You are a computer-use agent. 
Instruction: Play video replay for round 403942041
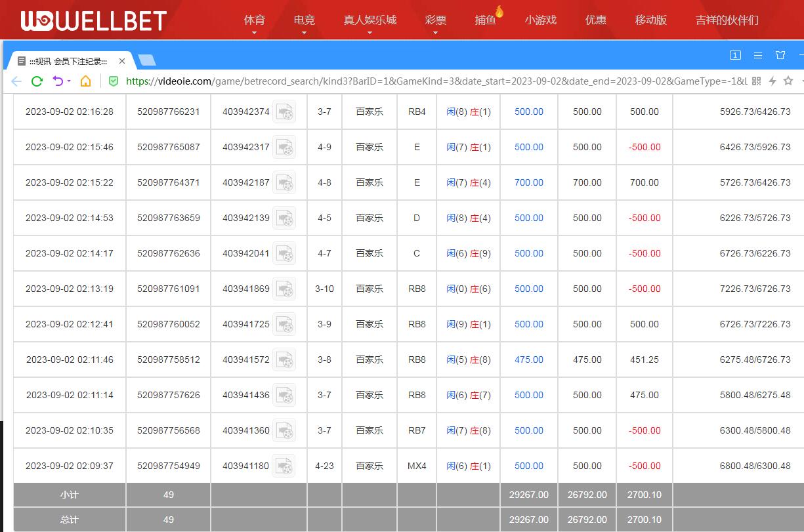[284, 253]
